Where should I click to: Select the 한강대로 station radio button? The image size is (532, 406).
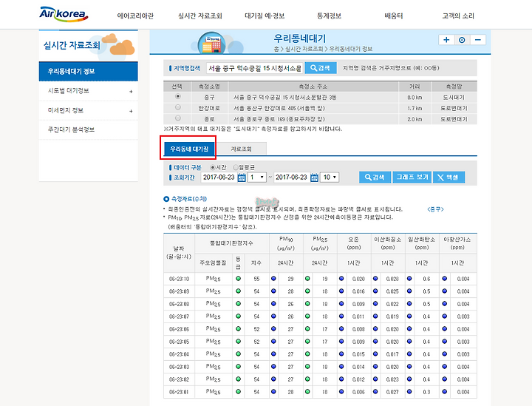[x=178, y=108]
